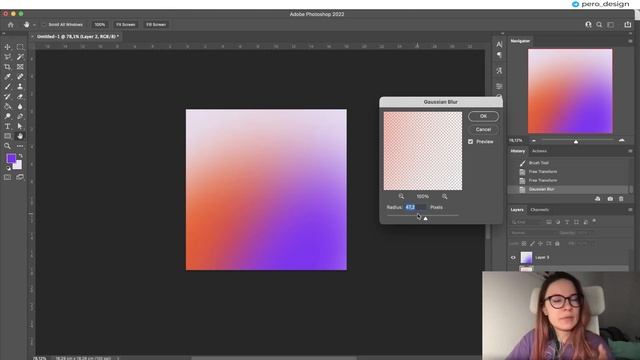Viewport: 640px width, 360px height.
Task: Select the Zoom tool in toolbar
Action: [7, 146]
